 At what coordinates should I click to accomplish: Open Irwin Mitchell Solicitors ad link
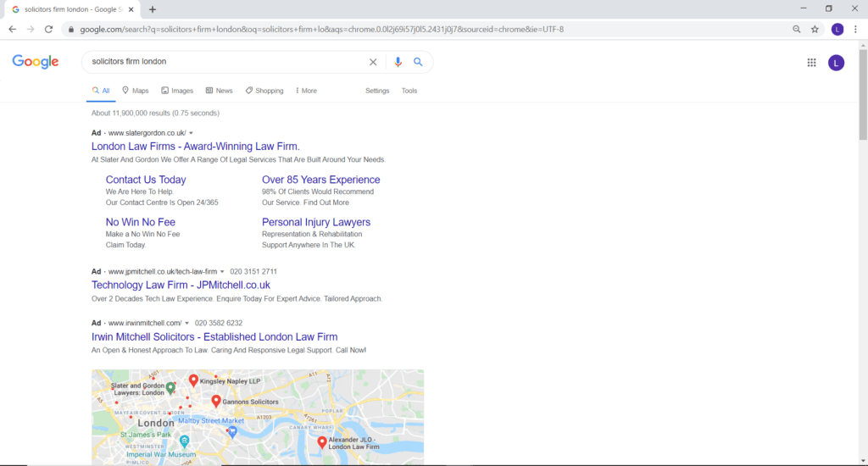(x=214, y=336)
